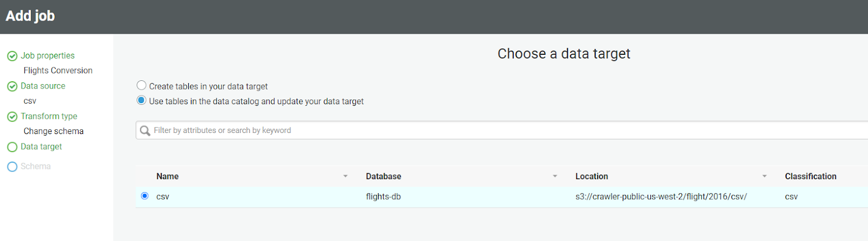This screenshot has height=241, width=868.
Task: Click the Classification column header
Action: click(810, 176)
